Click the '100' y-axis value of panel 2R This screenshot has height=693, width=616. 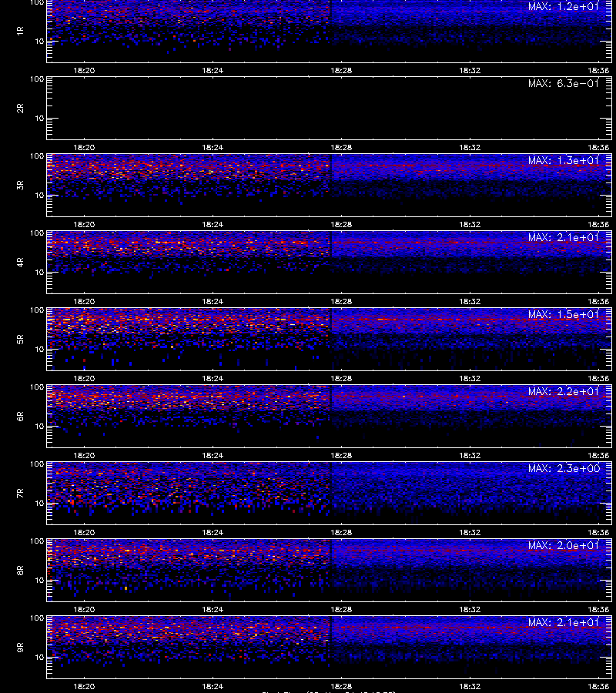(37, 79)
